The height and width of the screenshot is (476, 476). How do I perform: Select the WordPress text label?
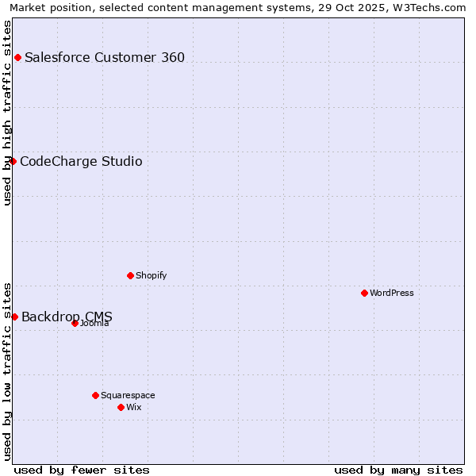point(392,293)
